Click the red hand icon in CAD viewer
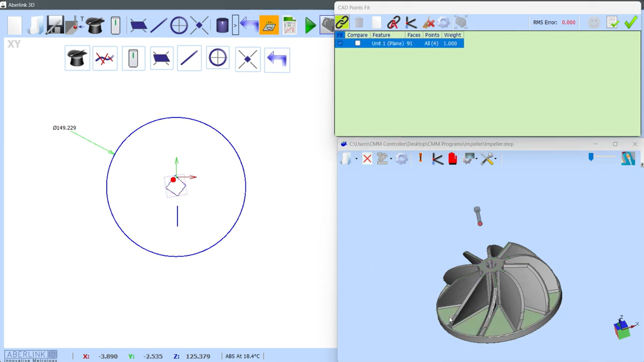644x362 pixels. tap(453, 159)
